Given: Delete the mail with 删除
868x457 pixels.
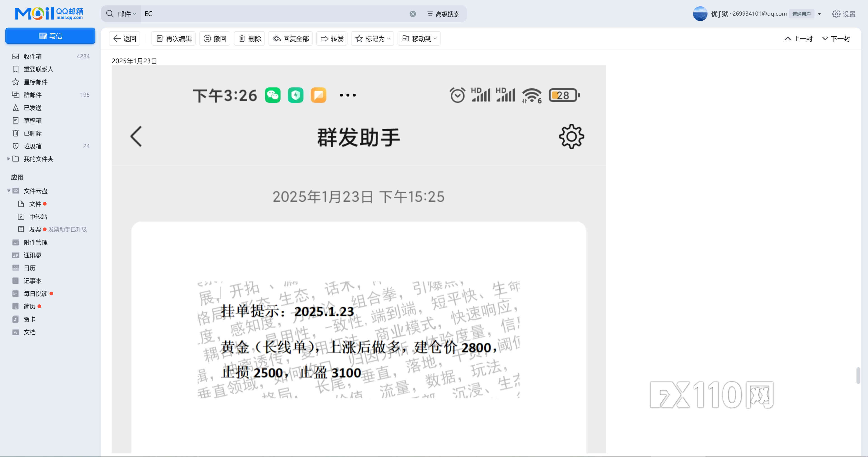Looking at the screenshot, I should pyautogui.click(x=250, y=38).
